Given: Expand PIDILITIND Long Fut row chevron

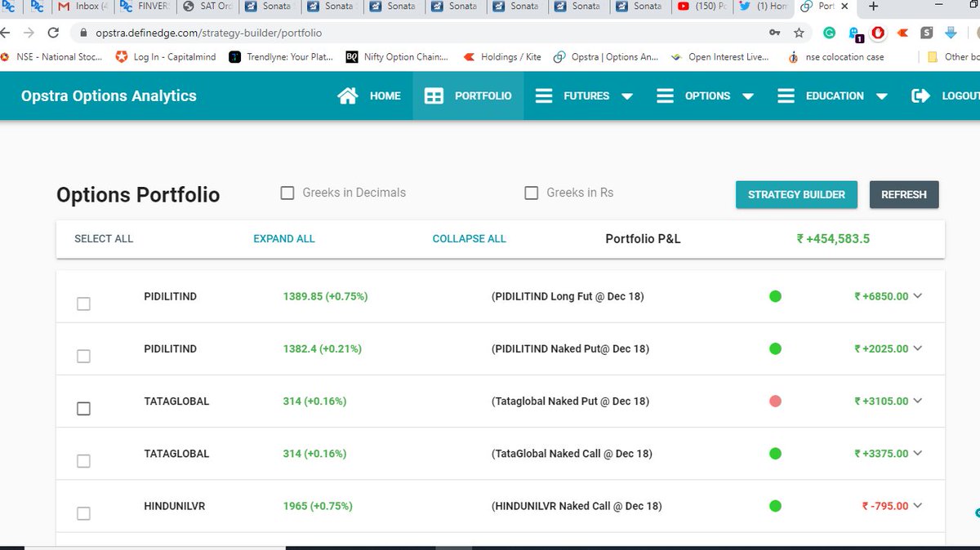Looking at the screenshot, I should click(918, 296).
